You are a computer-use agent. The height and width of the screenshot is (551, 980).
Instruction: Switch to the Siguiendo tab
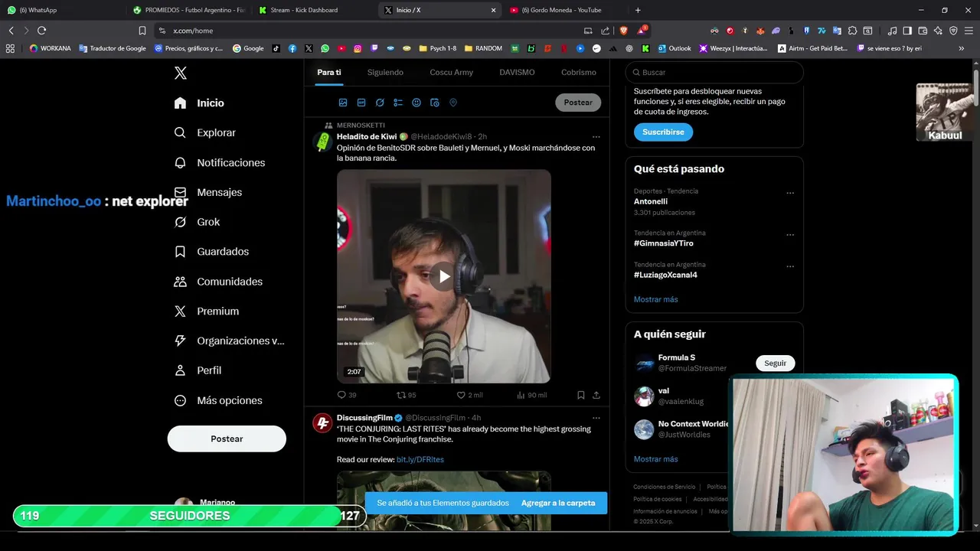click(x=385, y=72)
